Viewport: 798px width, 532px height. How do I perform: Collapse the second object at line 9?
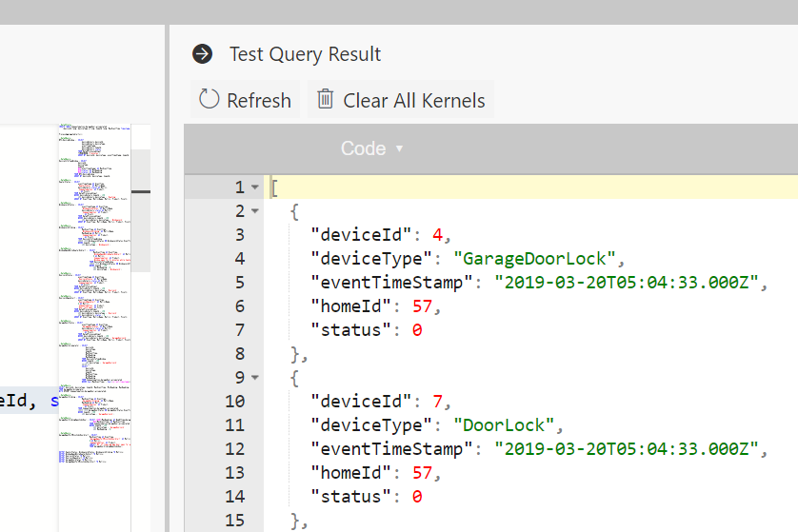point(255,378)
